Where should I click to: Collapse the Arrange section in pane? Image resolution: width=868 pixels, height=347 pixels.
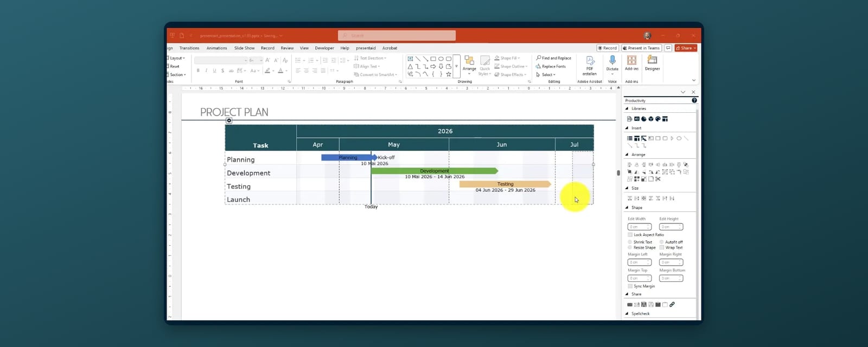627,155
